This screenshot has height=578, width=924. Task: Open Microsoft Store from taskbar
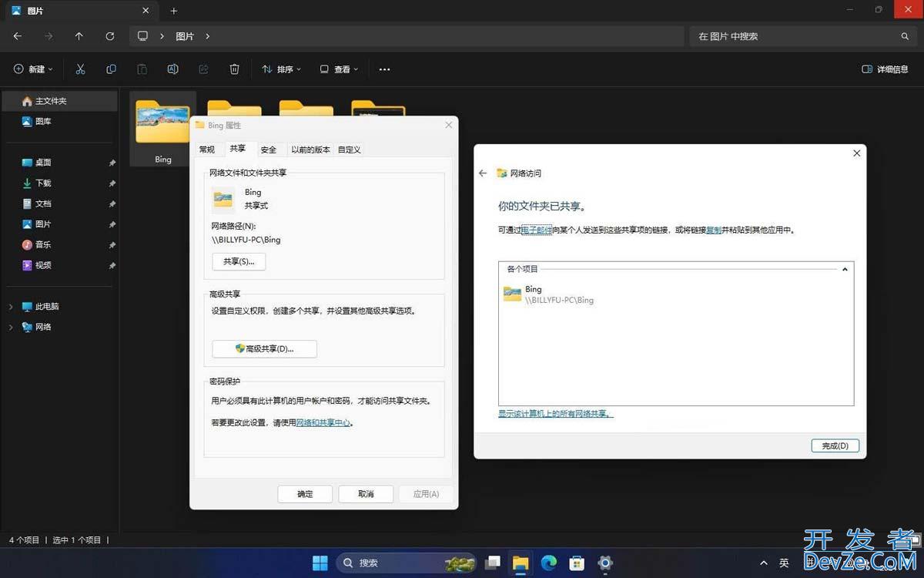pos(577,563)
